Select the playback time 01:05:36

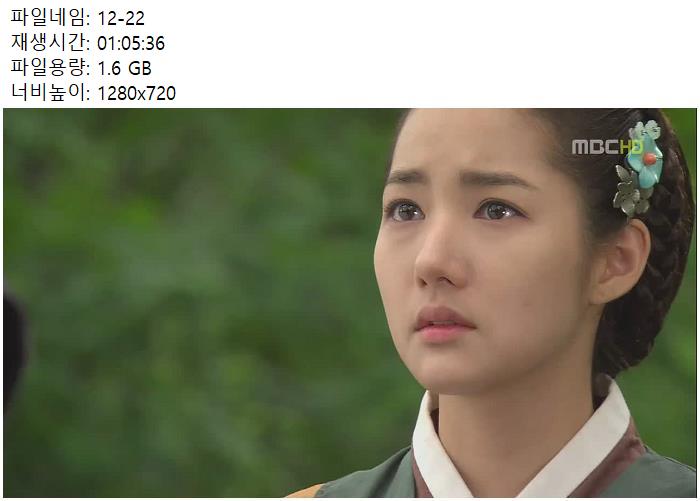point(131,43)
